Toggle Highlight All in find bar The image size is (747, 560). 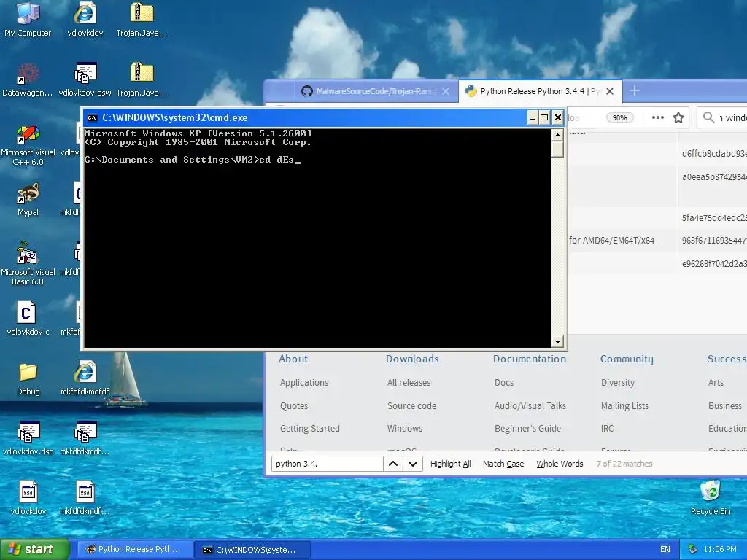point(450,464)
